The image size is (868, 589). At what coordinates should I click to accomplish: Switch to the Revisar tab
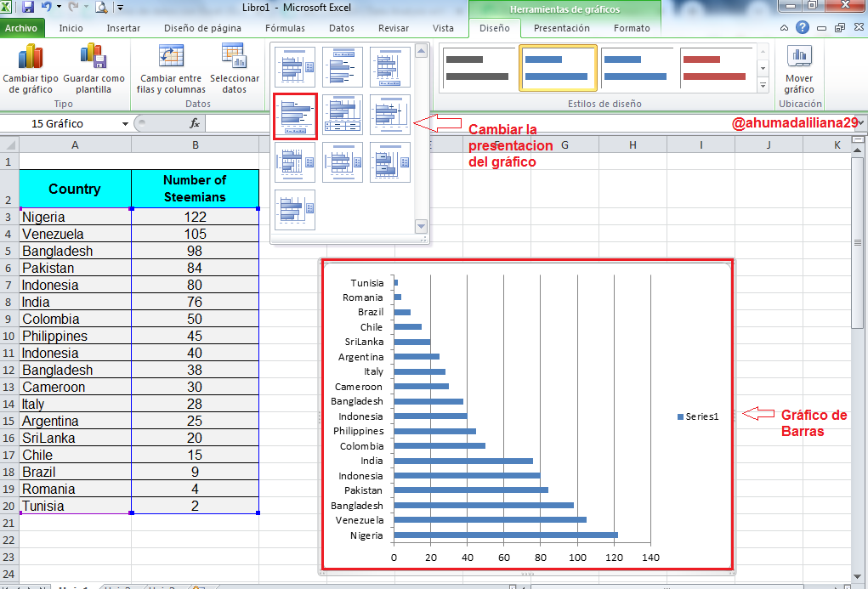pos(394,28)
